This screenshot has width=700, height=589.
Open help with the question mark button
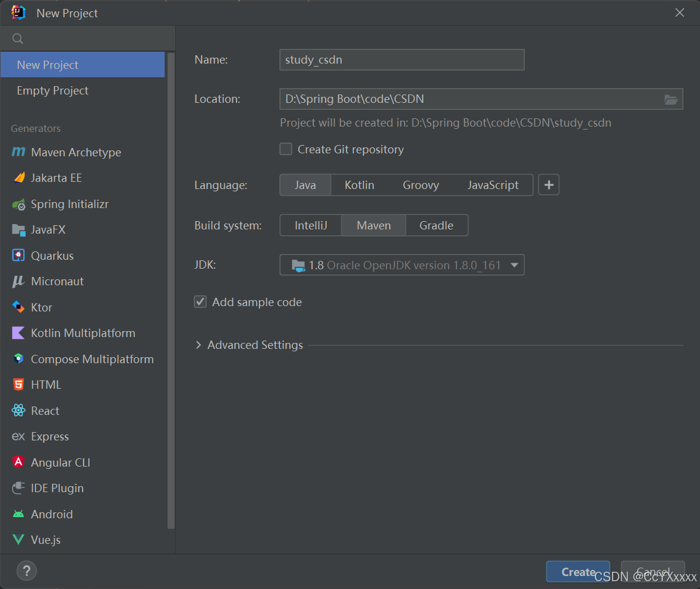pos(26,571)
